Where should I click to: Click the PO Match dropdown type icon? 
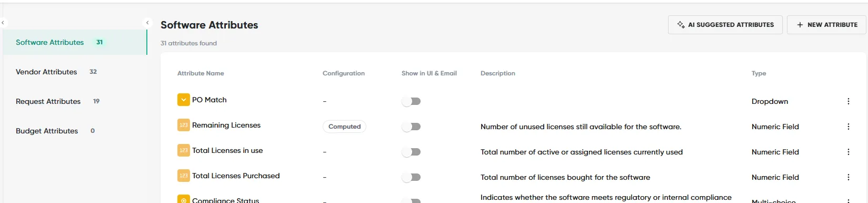[x=183, y=100]
